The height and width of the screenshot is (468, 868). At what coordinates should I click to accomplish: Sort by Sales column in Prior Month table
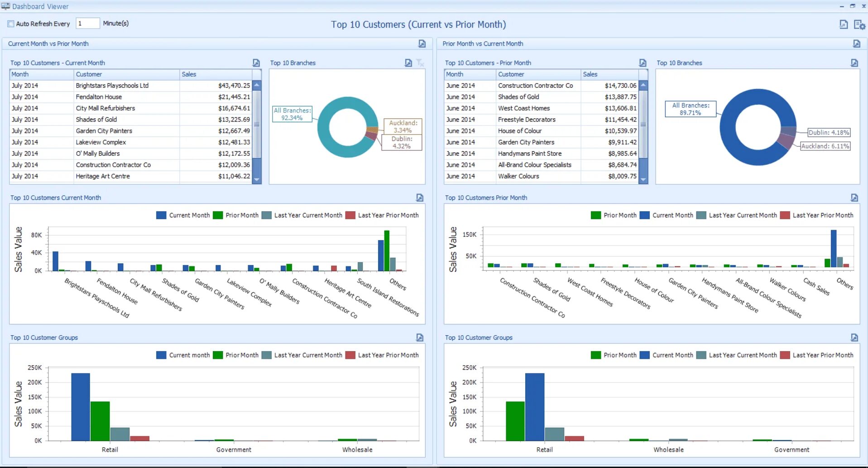tap(609, 74)
